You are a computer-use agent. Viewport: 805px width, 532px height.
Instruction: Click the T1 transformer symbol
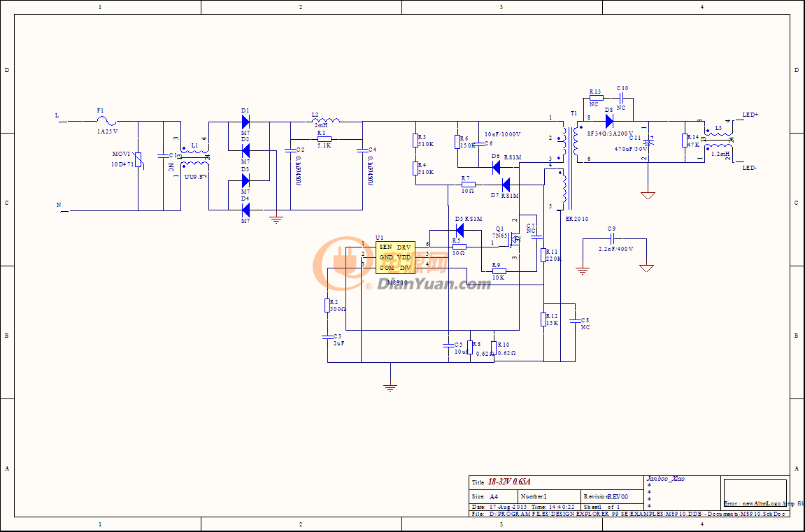pyautogui.click(x=569, y=167)
